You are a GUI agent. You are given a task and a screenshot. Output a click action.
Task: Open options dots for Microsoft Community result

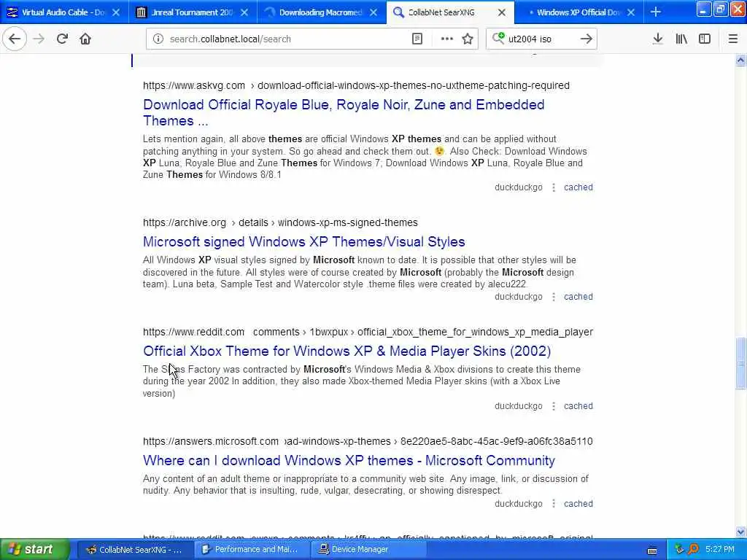pos(554,504)
